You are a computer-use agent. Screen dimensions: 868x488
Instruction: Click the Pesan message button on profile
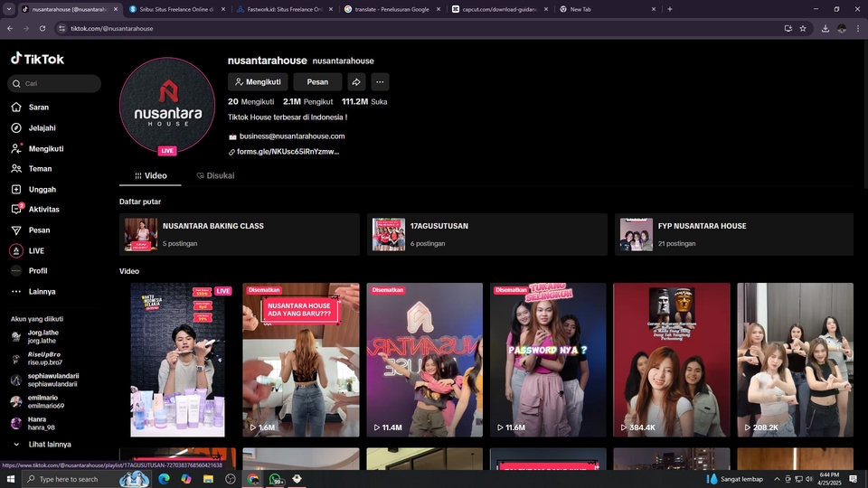[x=317, y=82]
